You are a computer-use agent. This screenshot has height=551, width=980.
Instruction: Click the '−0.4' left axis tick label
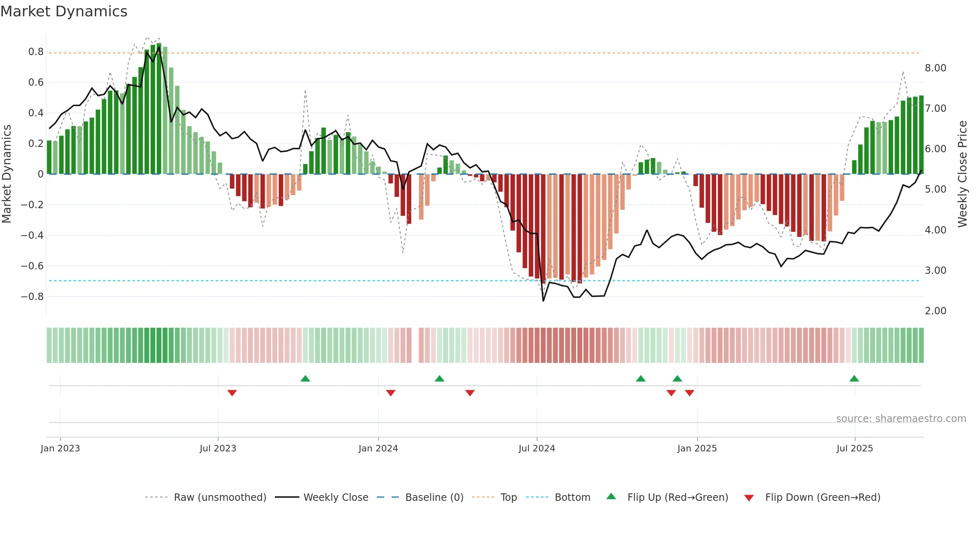(32, 236)
